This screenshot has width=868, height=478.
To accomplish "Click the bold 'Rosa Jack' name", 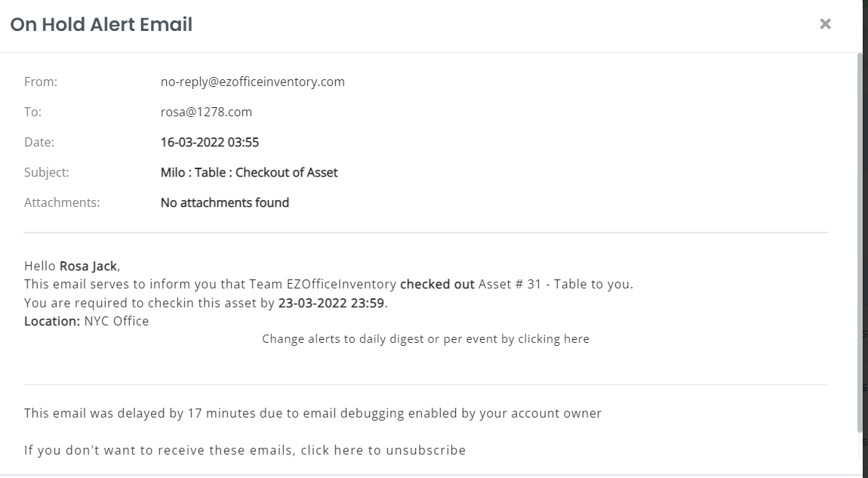I will pos(88,266).
